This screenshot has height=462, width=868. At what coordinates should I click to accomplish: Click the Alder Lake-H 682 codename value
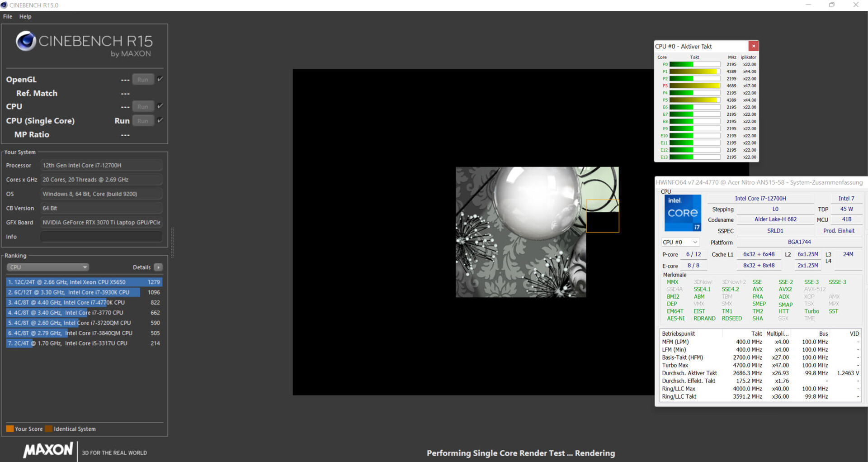775,219
